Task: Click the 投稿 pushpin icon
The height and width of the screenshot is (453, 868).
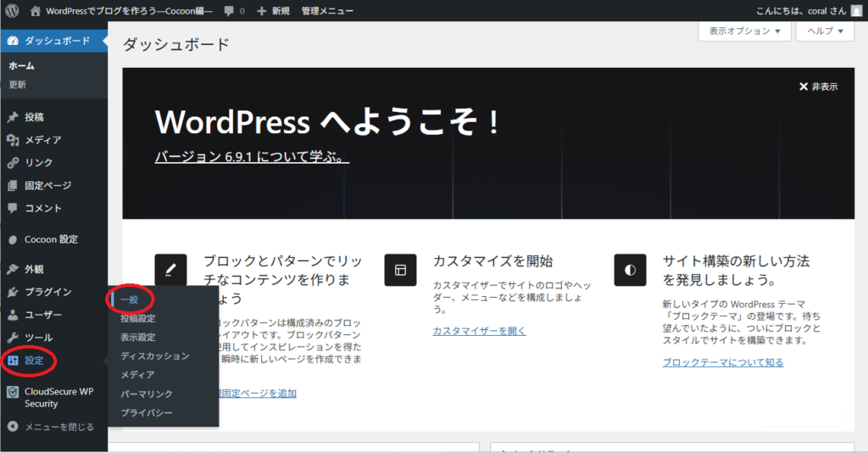Action: (13, 117)
